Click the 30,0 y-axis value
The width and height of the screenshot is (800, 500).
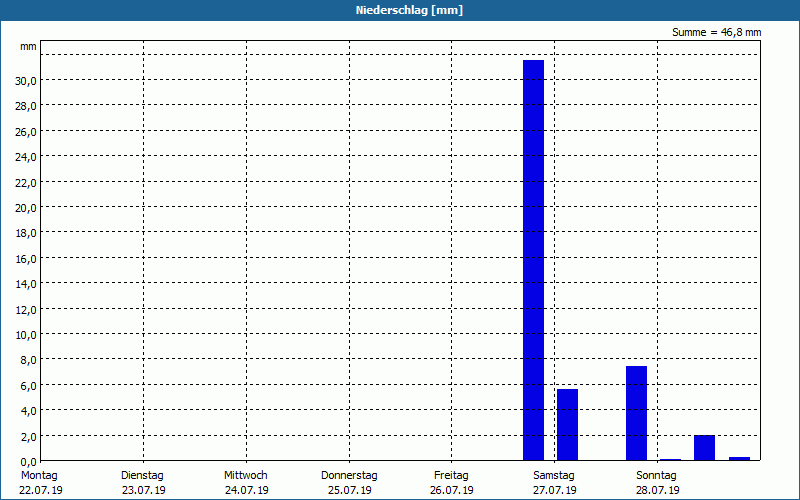coord(26,81)
